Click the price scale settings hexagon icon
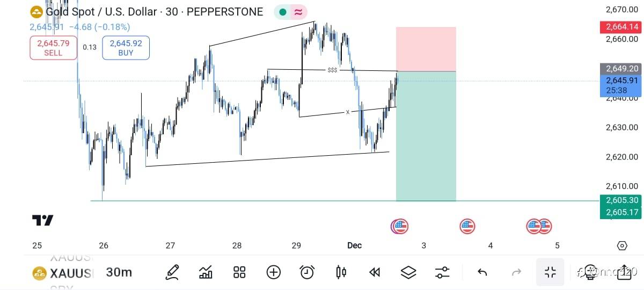 [x=622, y=246]
